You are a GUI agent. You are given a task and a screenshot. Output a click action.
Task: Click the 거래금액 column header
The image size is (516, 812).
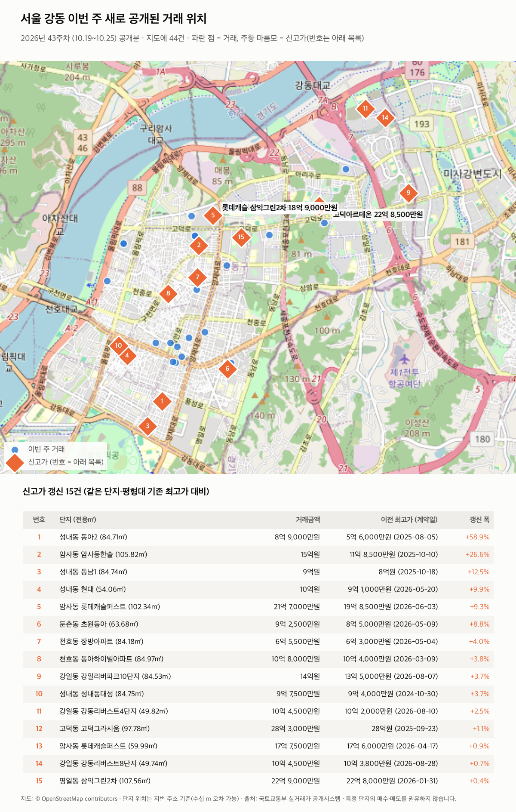tap(308, 520)
